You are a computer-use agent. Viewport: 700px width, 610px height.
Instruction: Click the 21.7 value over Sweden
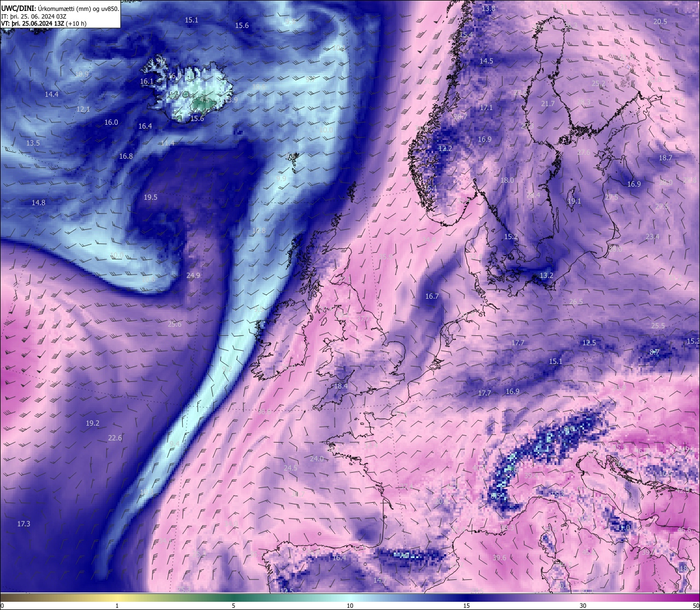[x=547, y=104]
